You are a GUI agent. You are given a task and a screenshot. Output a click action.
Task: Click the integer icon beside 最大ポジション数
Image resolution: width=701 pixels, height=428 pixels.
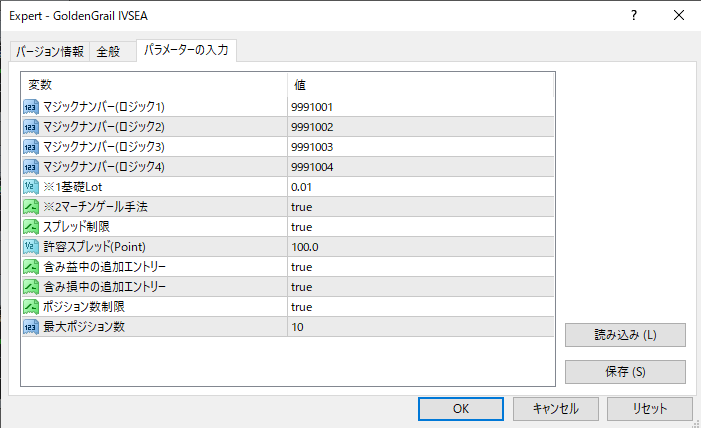click(x=31, y=326)
